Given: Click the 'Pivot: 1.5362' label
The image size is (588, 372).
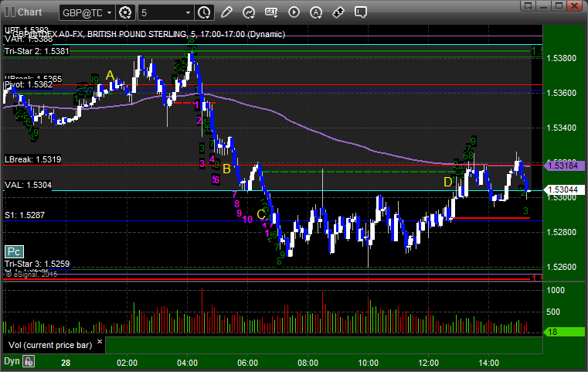Looking at the screenshot, I should pos(29,85).
